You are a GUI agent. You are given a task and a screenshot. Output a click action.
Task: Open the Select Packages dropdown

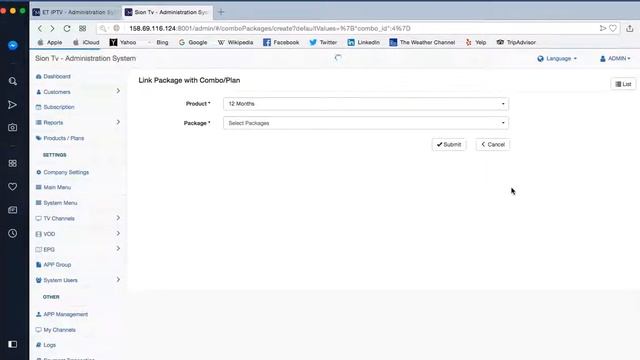[366, 123]
